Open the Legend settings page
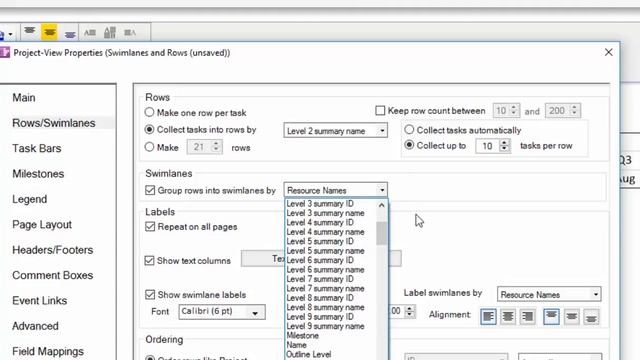Screen dimensions: 640x360 [29, 199]
